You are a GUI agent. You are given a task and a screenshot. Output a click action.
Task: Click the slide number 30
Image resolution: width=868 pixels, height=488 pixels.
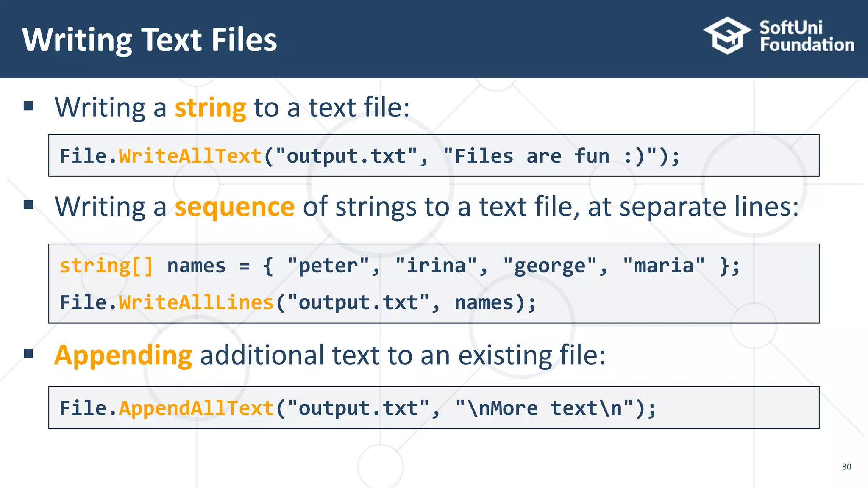coord(846,467)
